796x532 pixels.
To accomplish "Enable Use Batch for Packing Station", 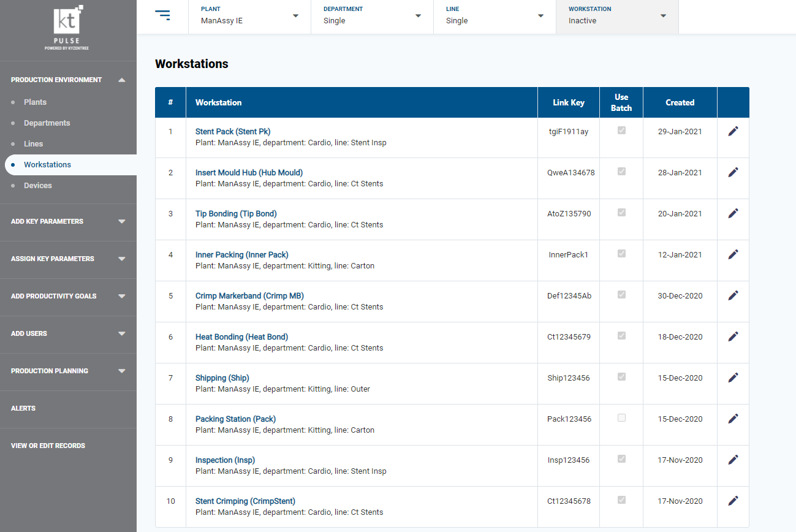I will click(621, 418).
